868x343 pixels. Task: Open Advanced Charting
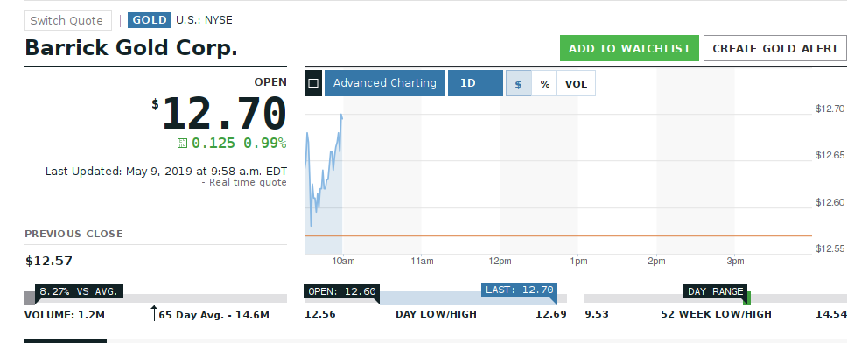(x=385, y=83)
